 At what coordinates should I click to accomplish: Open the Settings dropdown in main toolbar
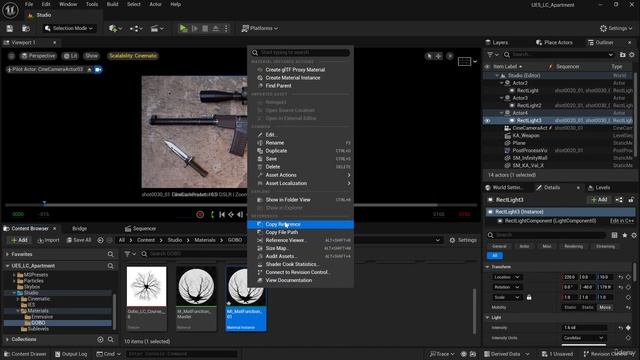coord(616,28)
